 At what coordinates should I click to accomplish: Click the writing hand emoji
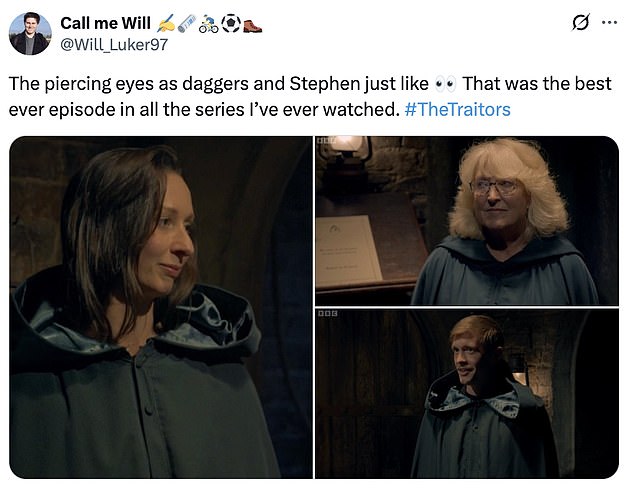point(165,23)
